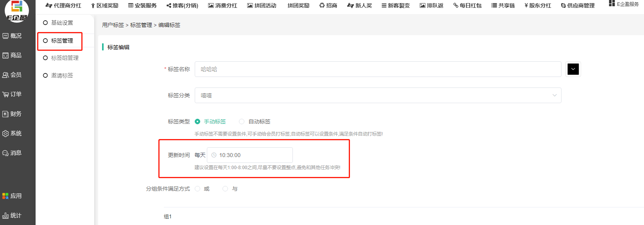644x225 pixels.
Task: Click the 标签管理 breadcrumb link
Action: pos(141,25)
